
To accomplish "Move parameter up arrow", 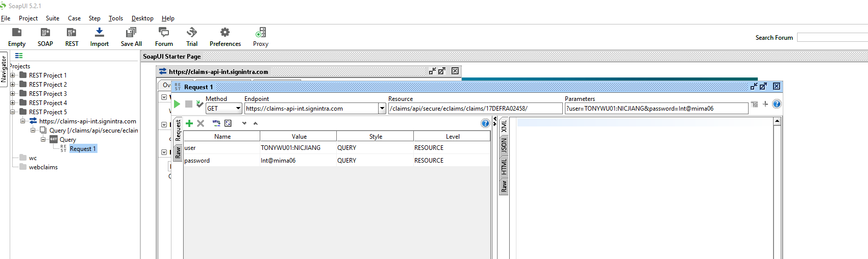I will (256, 123).
